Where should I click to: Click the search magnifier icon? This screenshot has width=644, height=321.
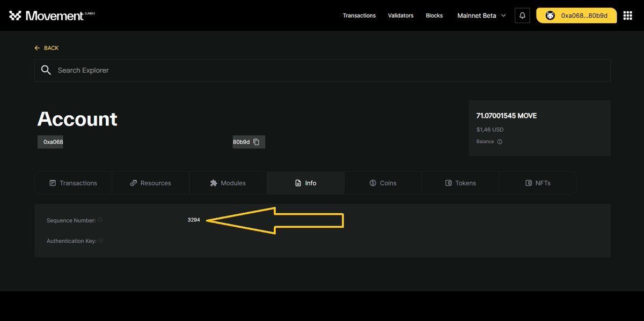[46, 70]
